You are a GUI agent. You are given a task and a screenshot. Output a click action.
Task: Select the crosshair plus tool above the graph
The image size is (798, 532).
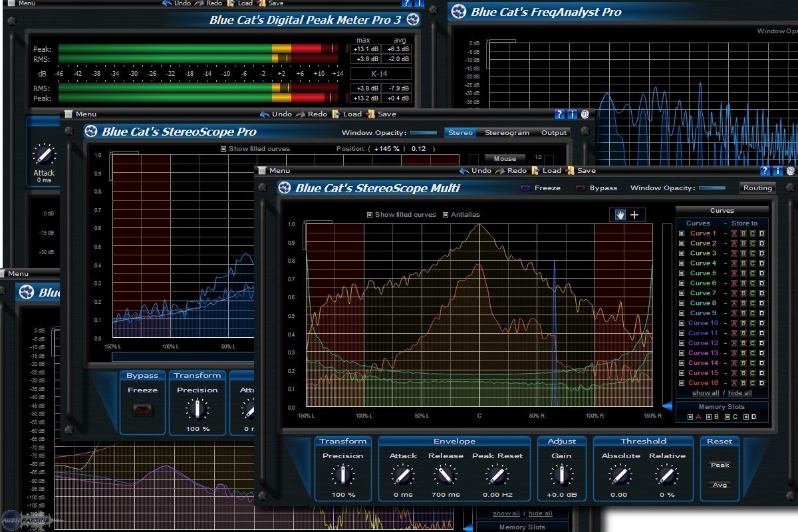click(x=634, y=215)
